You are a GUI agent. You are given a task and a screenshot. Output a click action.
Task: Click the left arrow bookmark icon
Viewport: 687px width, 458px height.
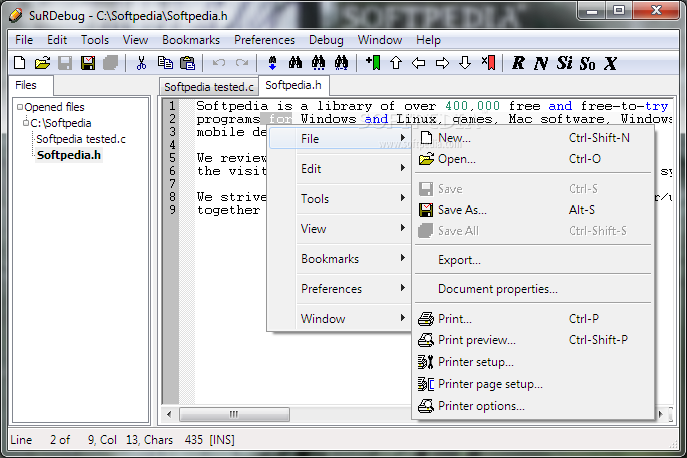click(418, 63)
